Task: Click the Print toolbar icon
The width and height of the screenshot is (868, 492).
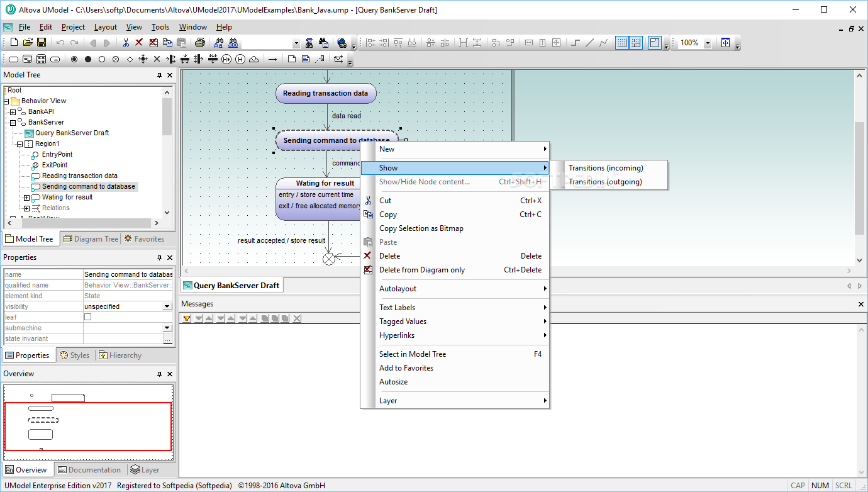Action: coord(199,43)
